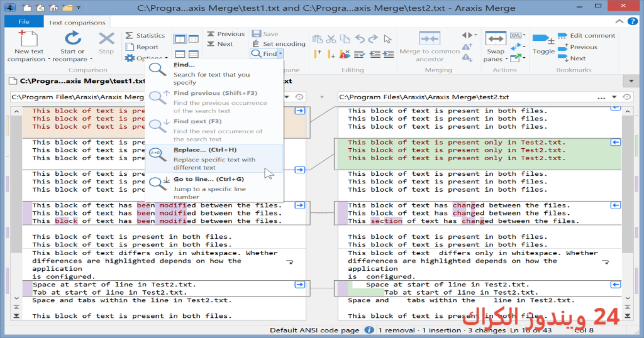Click the Cut scissors icon
The width and height of the screenshot is (644, 338).
tap(331, 39)
